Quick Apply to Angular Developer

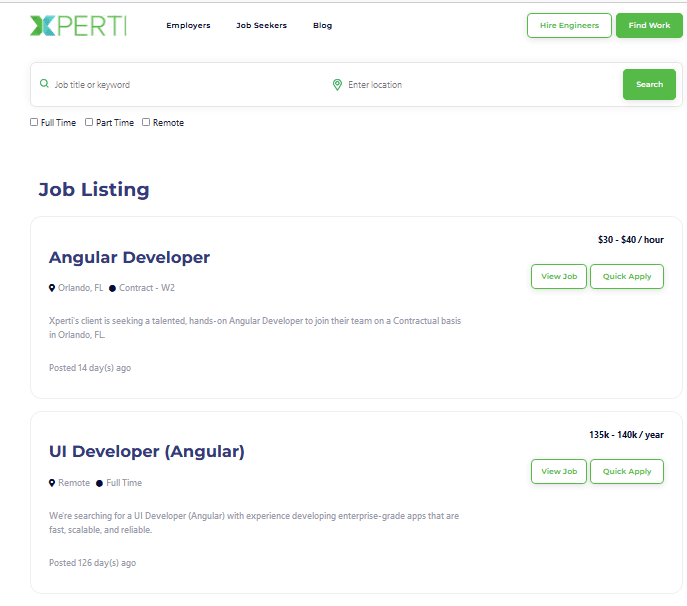tap(627, 276)
